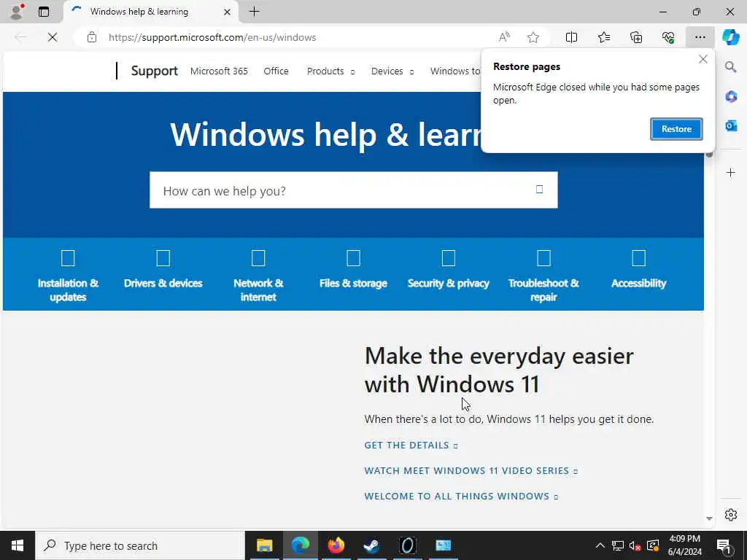This screenshot has height=560, width=747.
Task: Close the Windows help & learning tab
Action: [x=228, y=12]
